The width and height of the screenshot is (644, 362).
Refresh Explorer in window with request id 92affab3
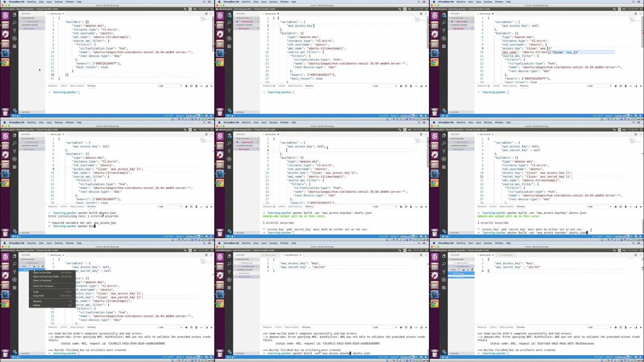468,270
